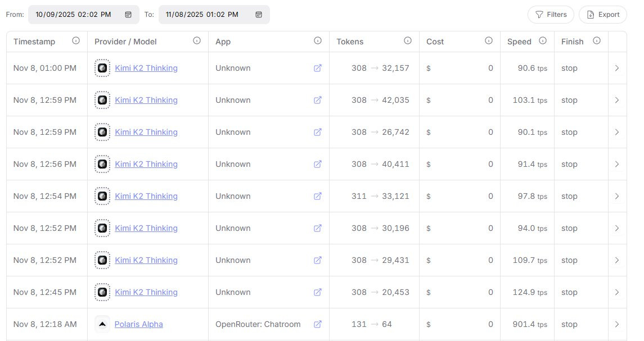Open calendar picker in the To date field
644x341 pixels.
tap(259, 15)
